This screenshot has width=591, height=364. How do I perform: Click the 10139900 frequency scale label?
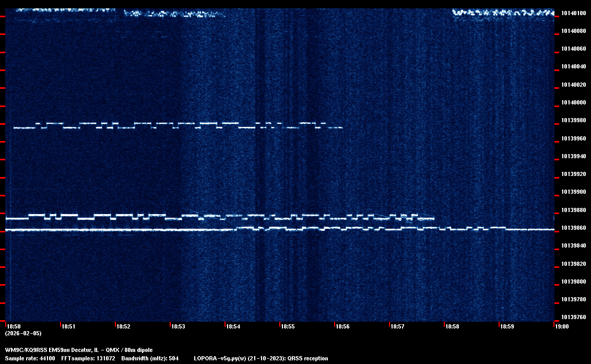573,192
